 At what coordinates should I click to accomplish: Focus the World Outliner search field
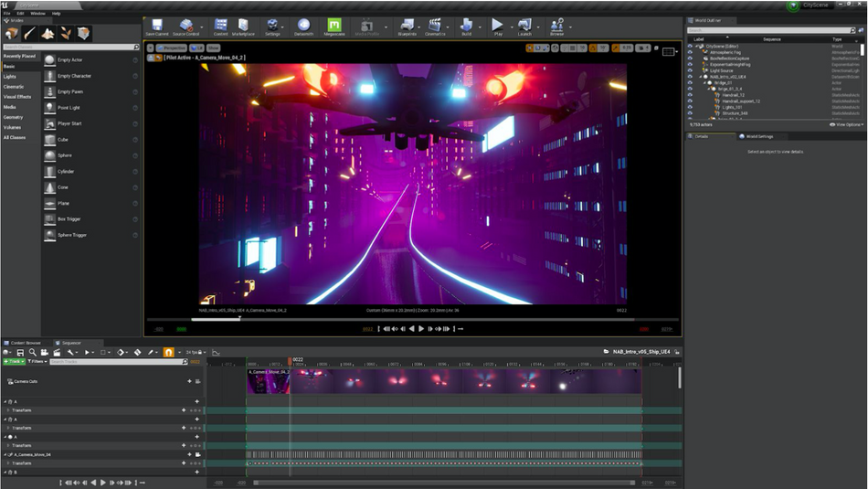pos(771,30)
